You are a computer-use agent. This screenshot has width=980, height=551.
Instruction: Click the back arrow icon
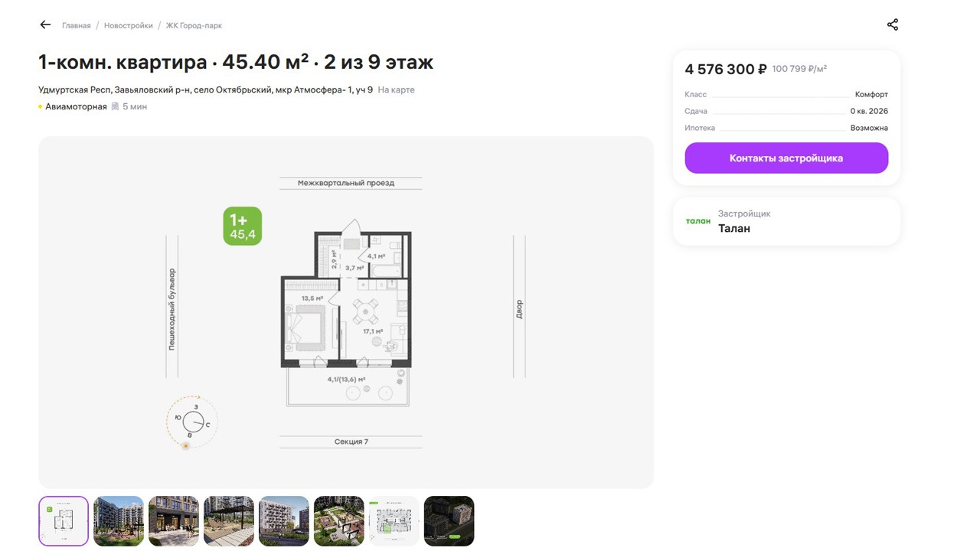pos(45,25)
